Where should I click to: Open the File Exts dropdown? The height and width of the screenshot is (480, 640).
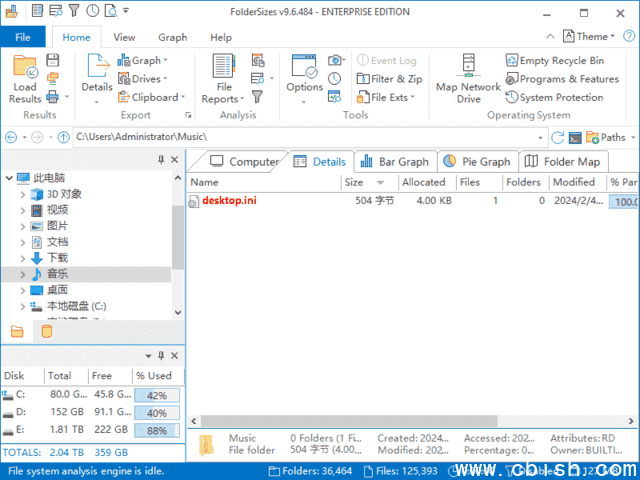(x=385, y=97)
